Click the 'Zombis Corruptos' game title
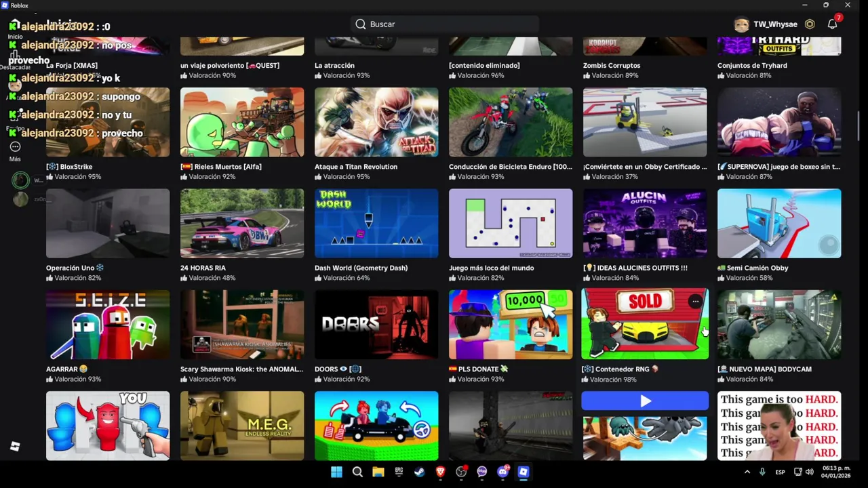 [x=612, y=66]
